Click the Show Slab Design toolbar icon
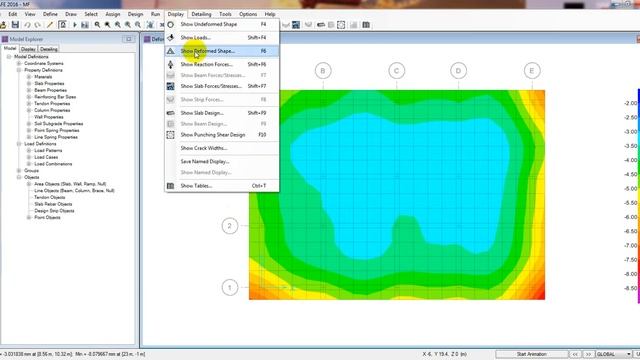This screenshot has height=360, width=640. tap(321, 25)
